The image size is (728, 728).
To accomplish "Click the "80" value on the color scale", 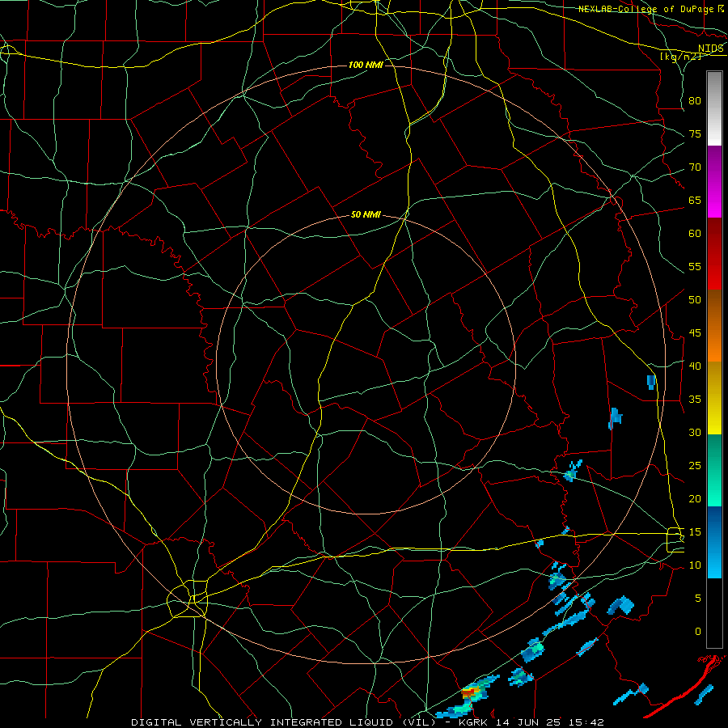I will coord(695,101).
